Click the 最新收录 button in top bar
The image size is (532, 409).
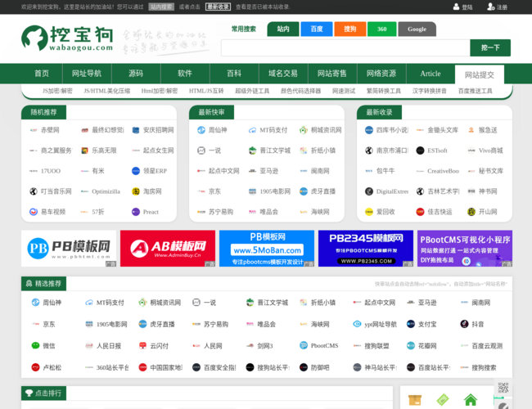click(219, 7)
